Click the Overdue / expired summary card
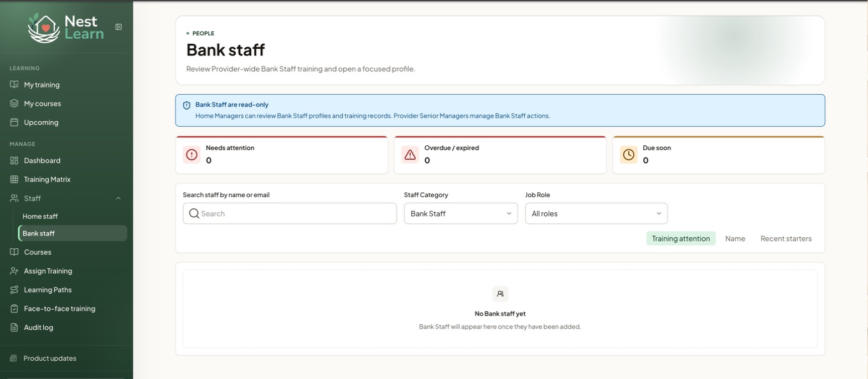 [500, 155]
